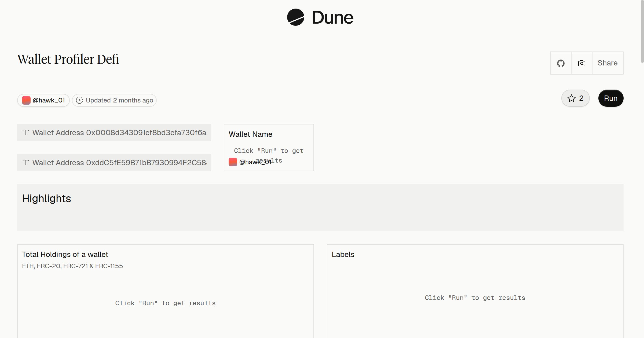
Task: Edit the 0x0008d343 Wallet Address field
Action: 114,133
